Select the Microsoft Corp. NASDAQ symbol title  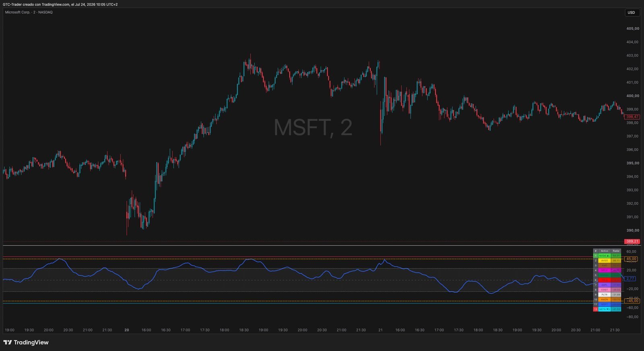[29, 12]
